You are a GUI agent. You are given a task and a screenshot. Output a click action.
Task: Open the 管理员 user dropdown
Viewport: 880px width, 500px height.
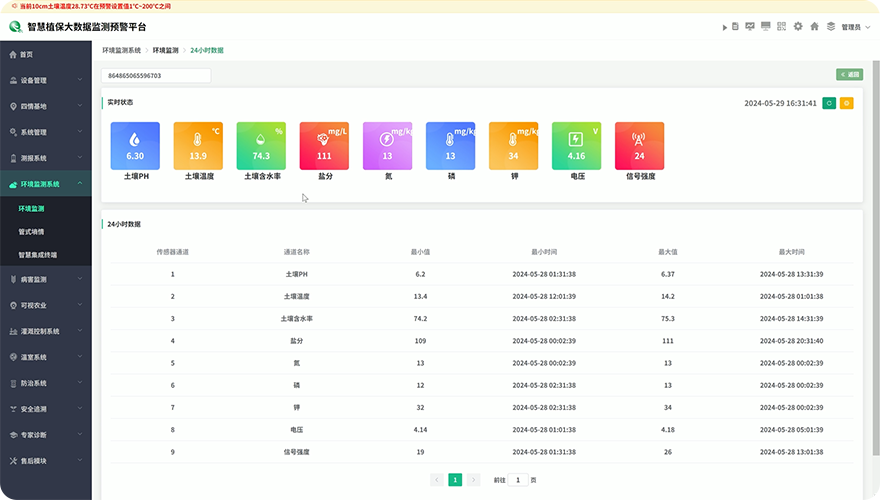[853, 27]
